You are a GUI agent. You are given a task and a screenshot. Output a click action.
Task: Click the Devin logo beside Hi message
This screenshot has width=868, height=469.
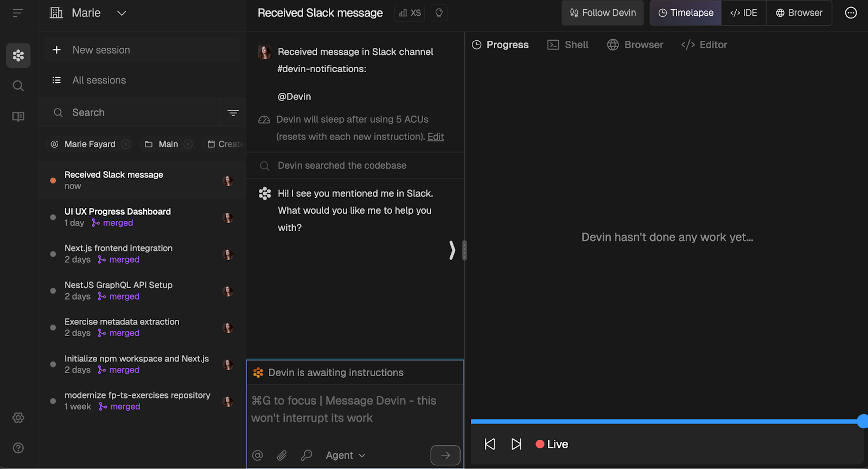click(265, 193)
